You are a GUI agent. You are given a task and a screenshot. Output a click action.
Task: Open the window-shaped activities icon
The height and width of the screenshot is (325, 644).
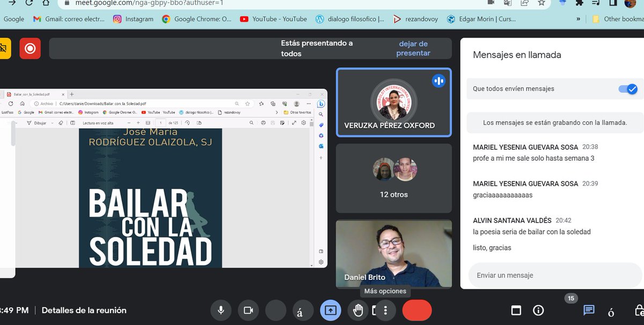pyautogui.click(x=516, y=310)
